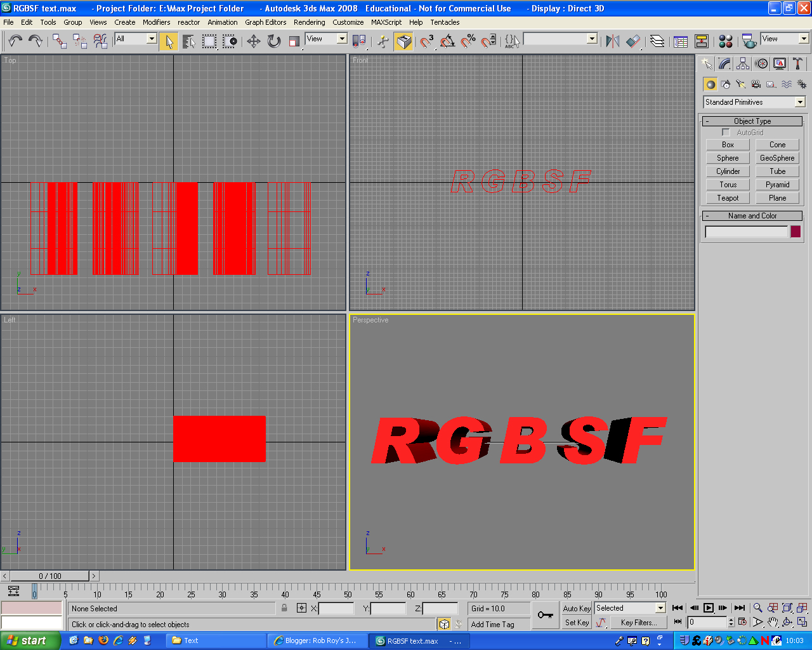The width and height of the screenshot is (812, 650).
Task: Click Zoom Extents All viewport icon
Action: coord(787,608)
